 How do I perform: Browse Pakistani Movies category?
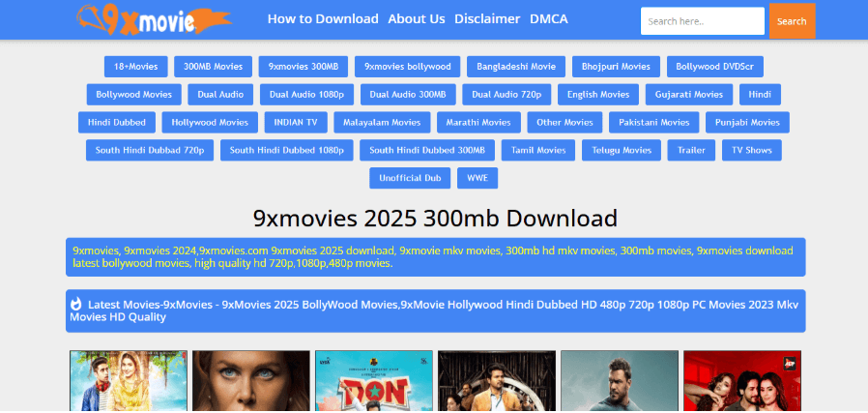[653, 122]
